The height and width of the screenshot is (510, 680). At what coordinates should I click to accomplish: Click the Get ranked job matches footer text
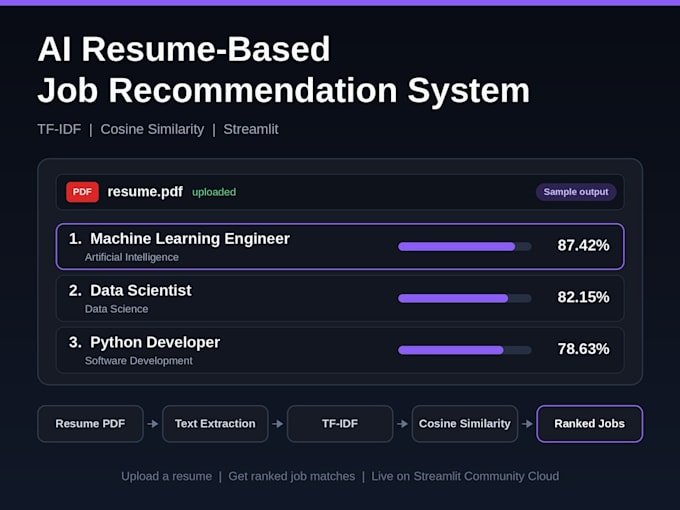291,476
